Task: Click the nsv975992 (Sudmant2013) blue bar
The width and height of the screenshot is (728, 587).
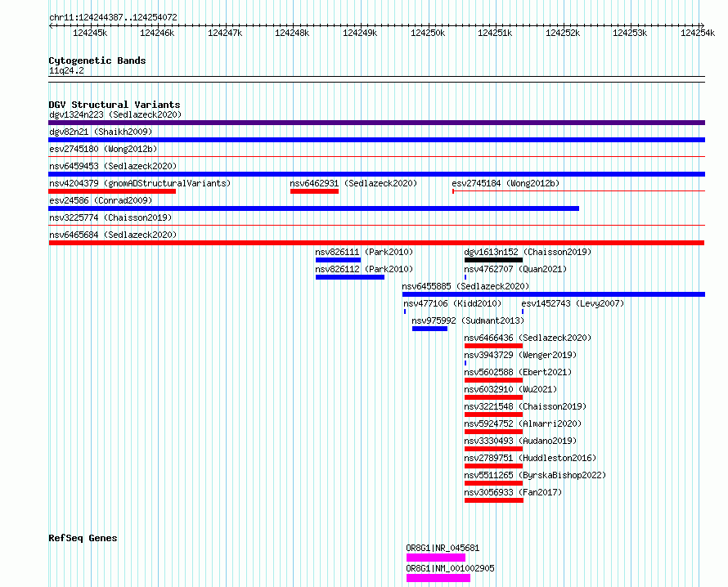Action: (x=430, y=329)
